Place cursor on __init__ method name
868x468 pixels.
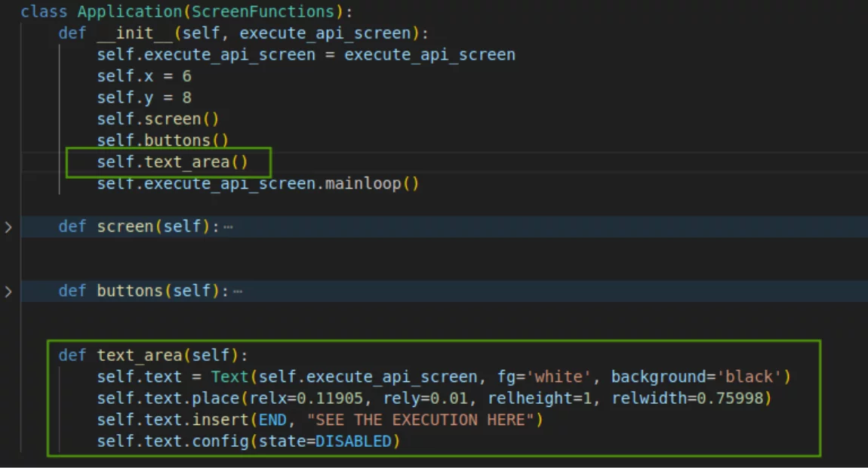click(x=134, y=33)
